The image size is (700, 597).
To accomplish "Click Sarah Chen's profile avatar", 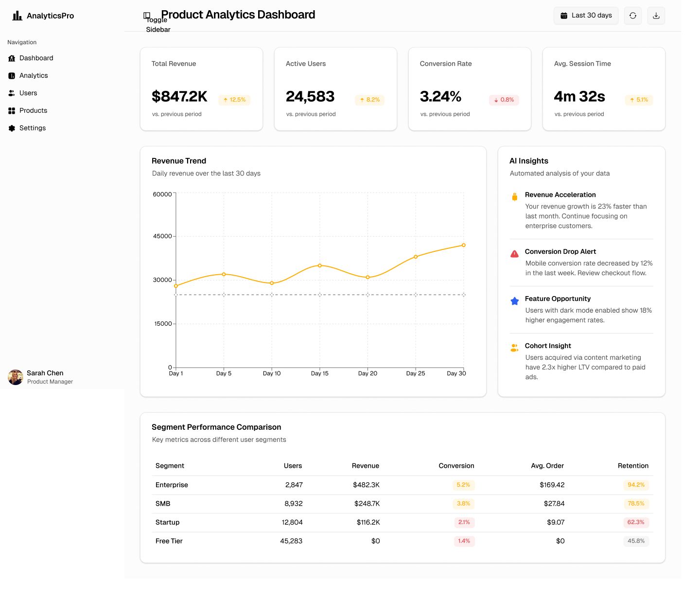I will pyautogui.click(x=16, y=377).
